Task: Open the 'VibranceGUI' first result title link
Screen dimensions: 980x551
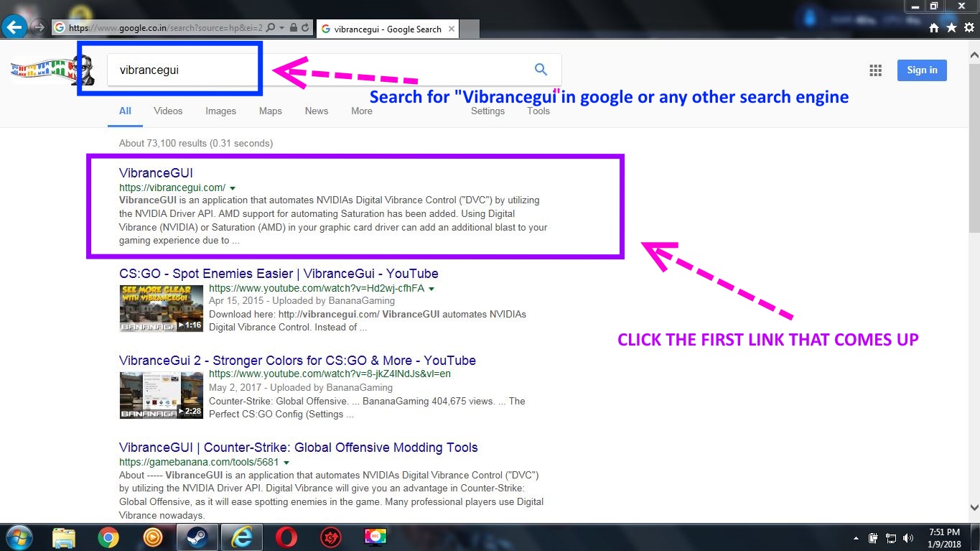Action: 156,173
